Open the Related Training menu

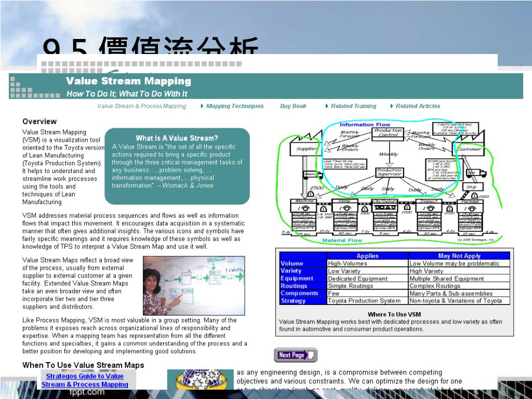353,106
